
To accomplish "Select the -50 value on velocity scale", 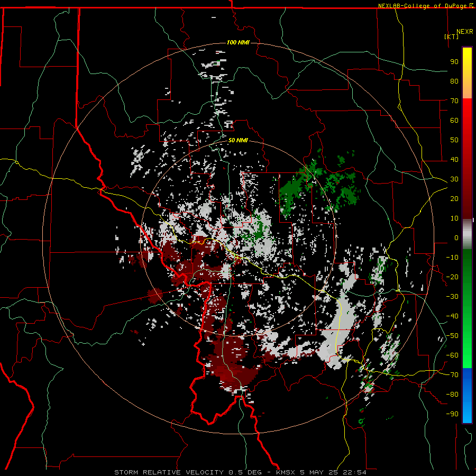I will [x=452, y=336].
